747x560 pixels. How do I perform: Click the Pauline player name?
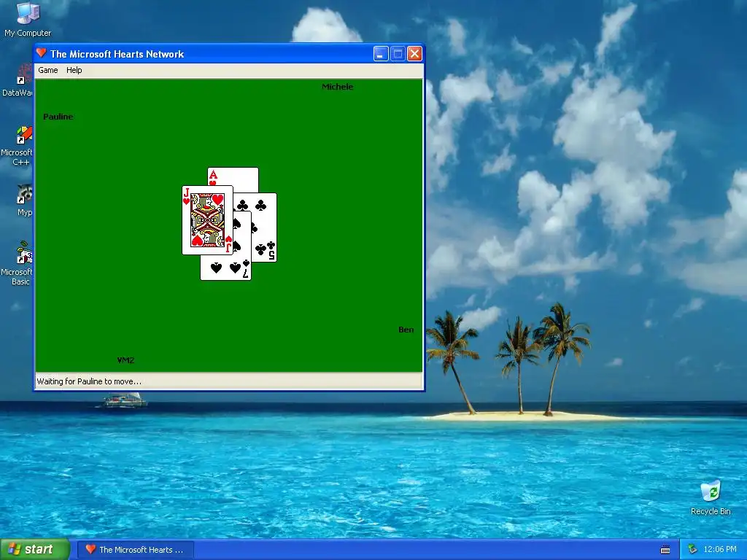[x=58, y=117]
